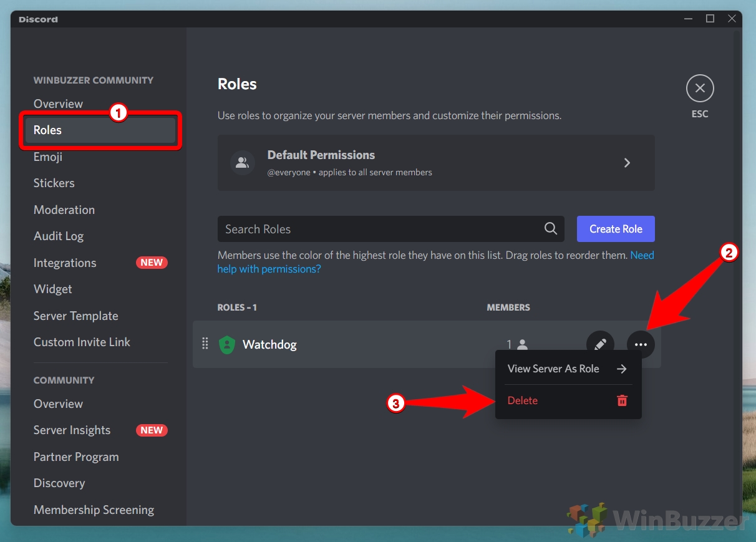The width and height of the screenshot is (756, 542).
Task: Open Default Permissions for @everyone
Action: pyautogui.click(x=436, y=163)
